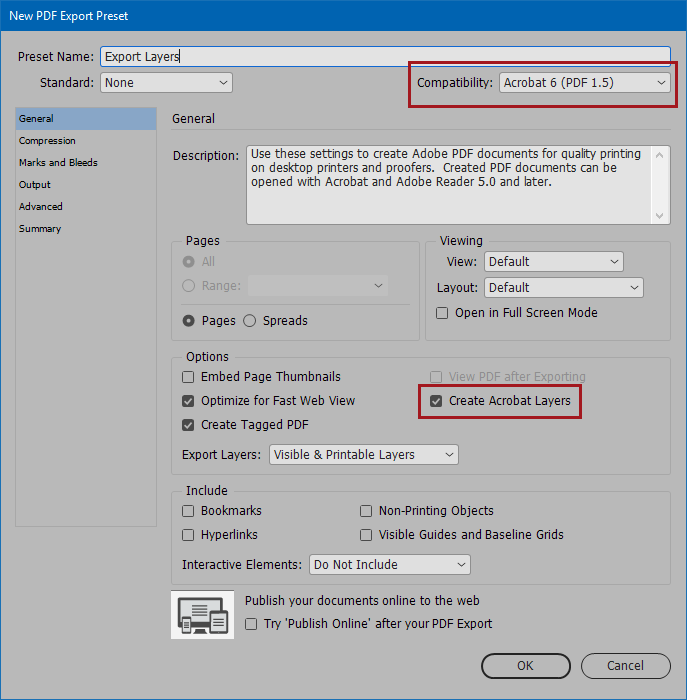Viewport: 687px width, 700px height.
Task: Open the Interactive Elements dropdown
Action: [390, 565]
